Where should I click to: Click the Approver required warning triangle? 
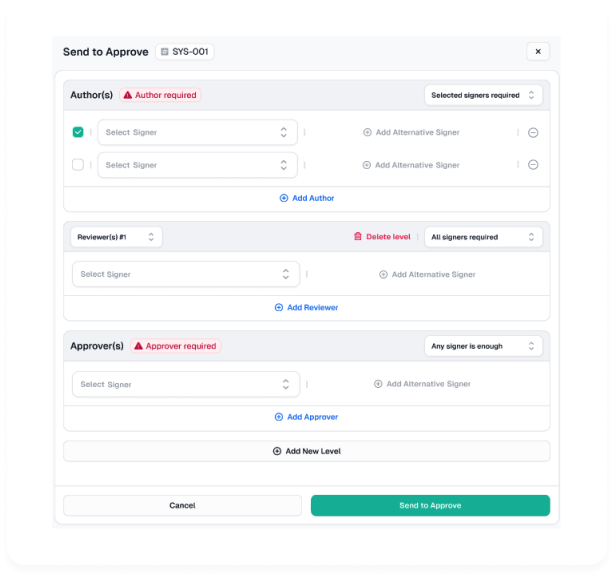139,346
